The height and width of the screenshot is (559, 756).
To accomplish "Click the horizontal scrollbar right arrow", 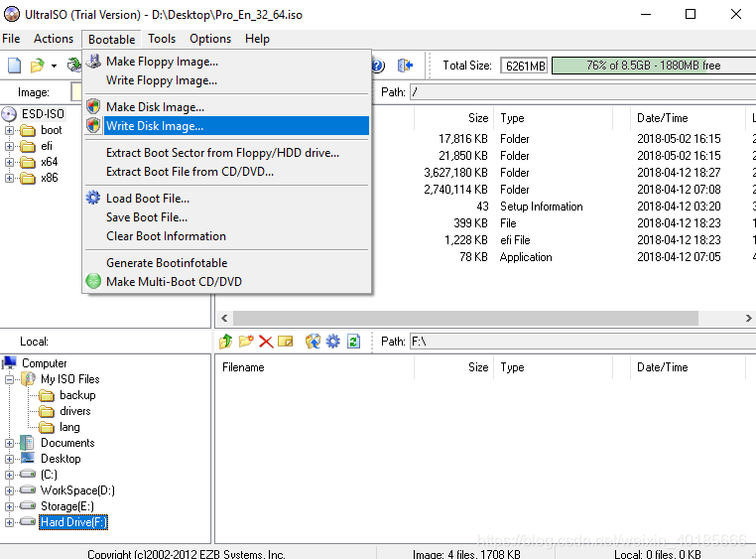I will (x=748, y=318).
